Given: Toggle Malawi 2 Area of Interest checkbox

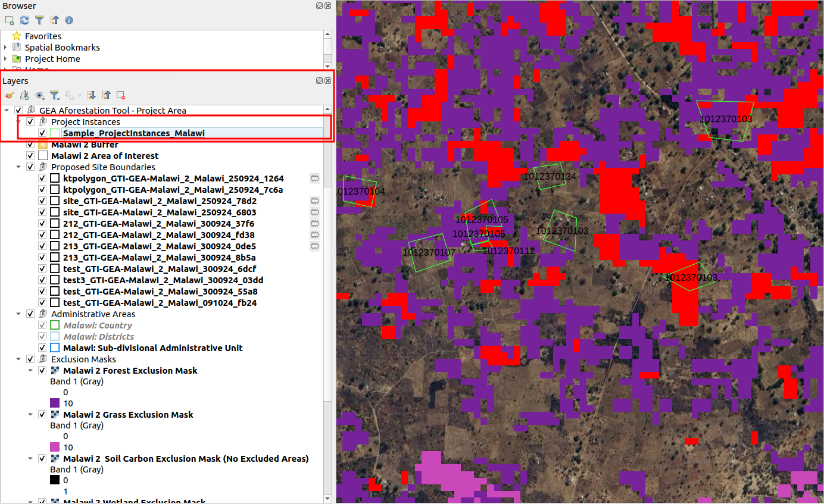Looking at the screenshot, I should point(30,156).
